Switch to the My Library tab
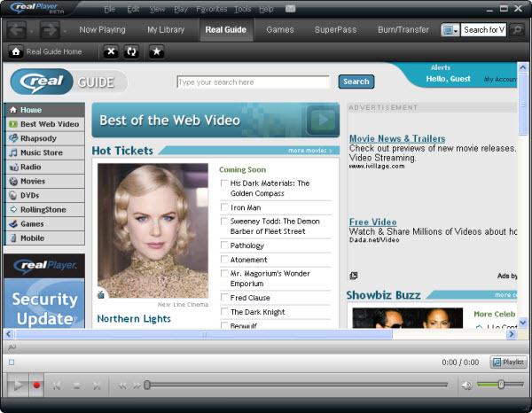532x413 pixels. (166, 30)
